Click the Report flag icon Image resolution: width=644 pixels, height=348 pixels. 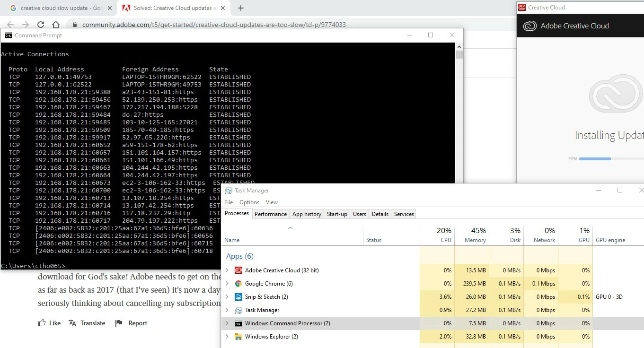(119, 323)
